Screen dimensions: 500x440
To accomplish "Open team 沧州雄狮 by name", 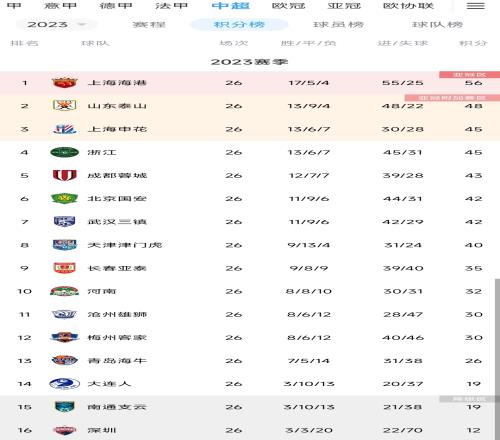I will click(117, 314).
